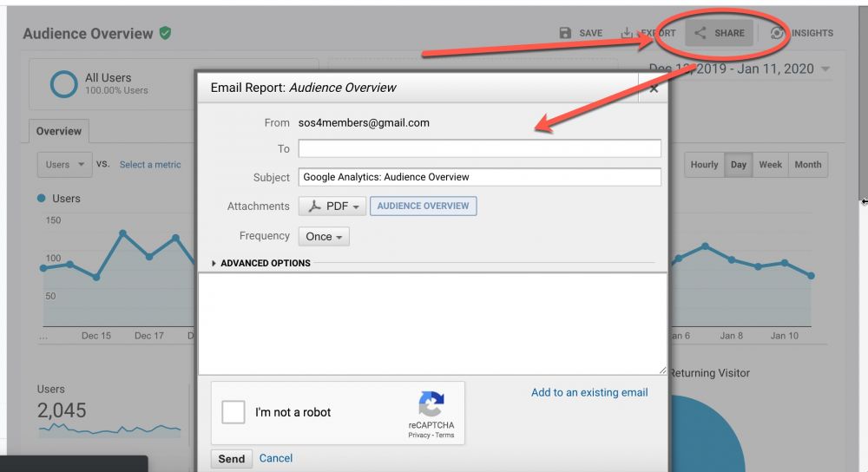This screenshot has height=472, width=868.
Task: Click the Save disk icon
Action: [566, 33]
